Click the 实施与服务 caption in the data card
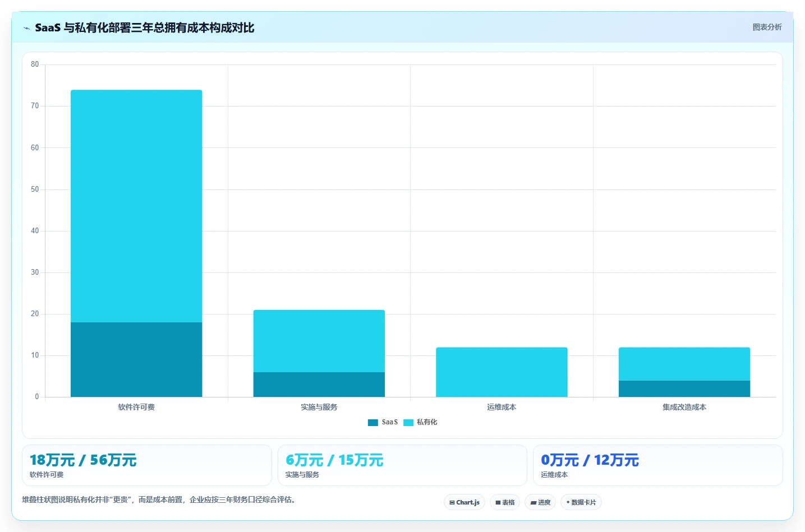Screen dimensions: 805x532 302,475
